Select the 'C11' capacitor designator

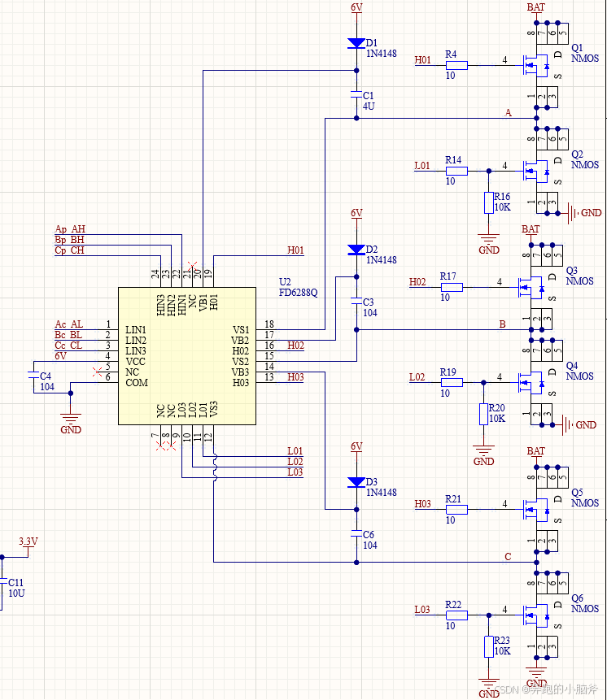15,583
